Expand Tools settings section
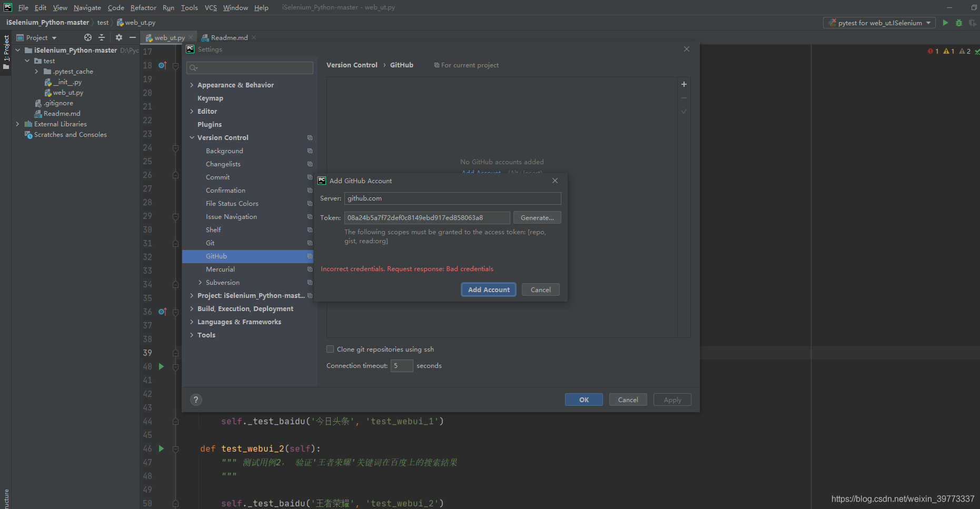The image size is (980, 509). [x=192, y=335]
